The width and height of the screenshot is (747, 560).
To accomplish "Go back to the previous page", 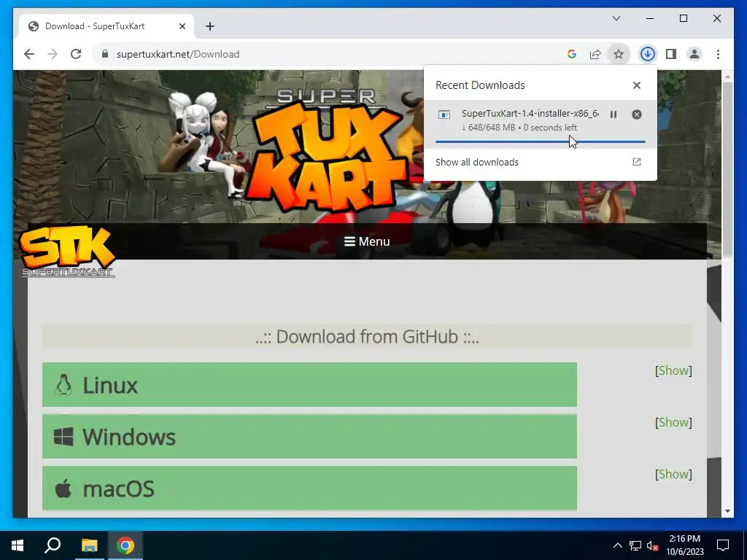I will (29, 54).
